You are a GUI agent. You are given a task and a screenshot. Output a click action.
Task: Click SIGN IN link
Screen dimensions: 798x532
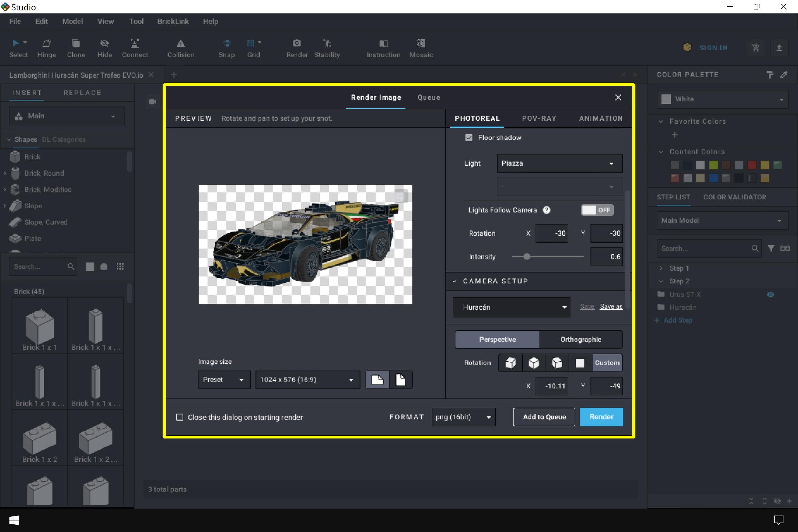[713, 48]
